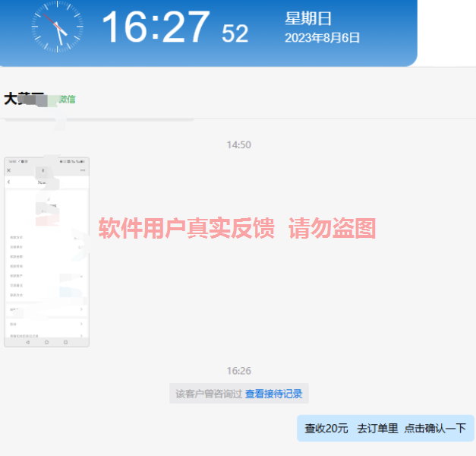The width and height of the screenshot is (476, 456).
Task: Click the 16:26 chat timestamp
Action: click(x=239, y=371)
